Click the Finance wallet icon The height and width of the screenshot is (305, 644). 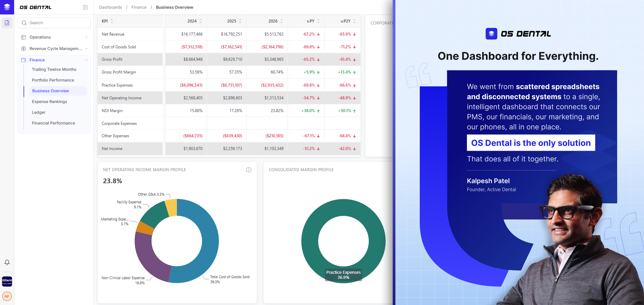point(24,60)
